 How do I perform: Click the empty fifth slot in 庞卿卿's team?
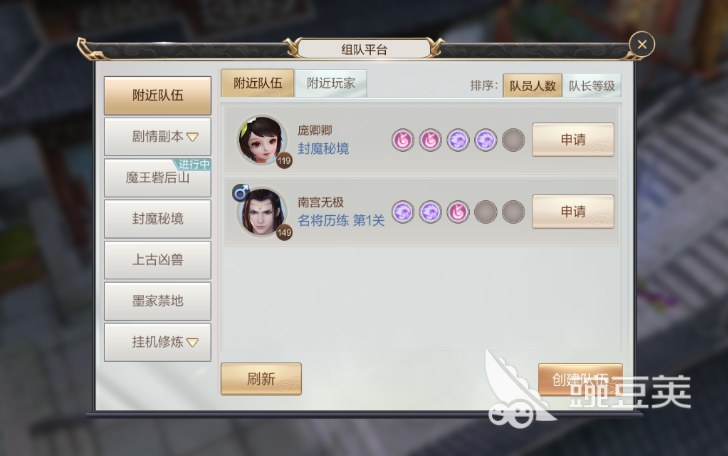coord(513,140)
